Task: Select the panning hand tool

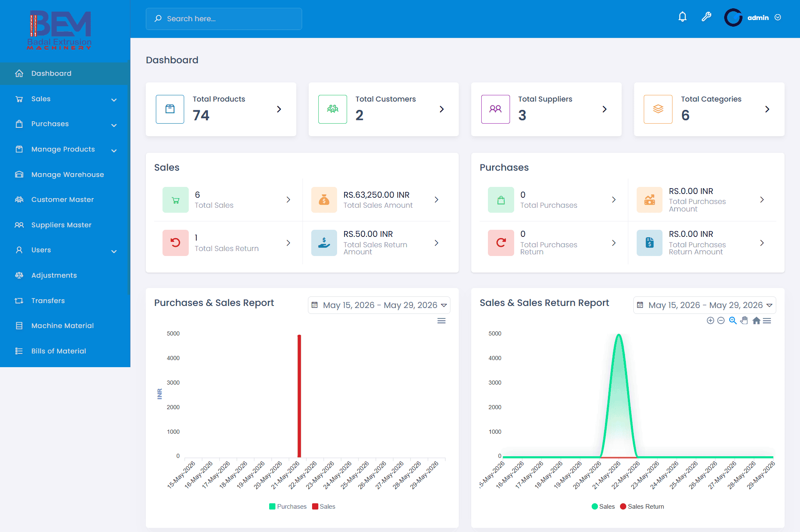Action: 744,321
